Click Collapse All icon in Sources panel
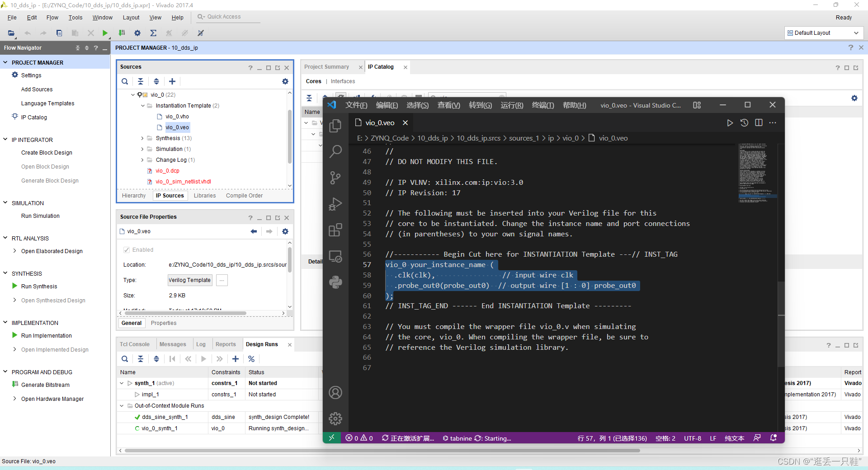 (141, 81)
